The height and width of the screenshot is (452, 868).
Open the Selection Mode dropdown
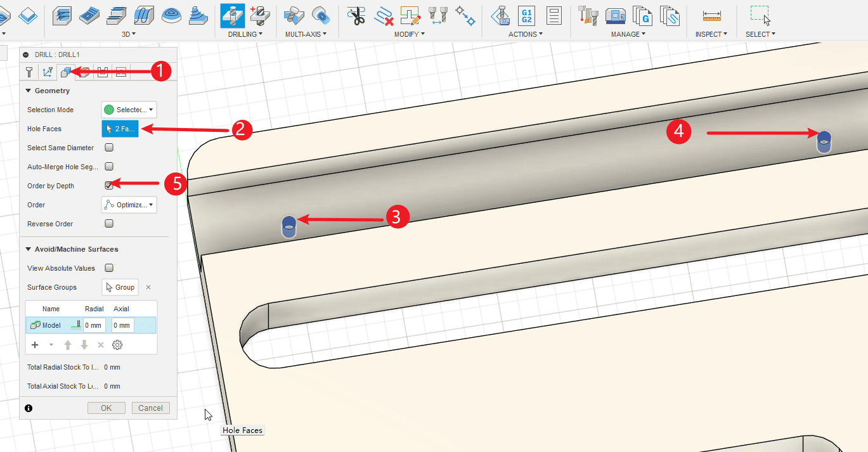(129, 110)
